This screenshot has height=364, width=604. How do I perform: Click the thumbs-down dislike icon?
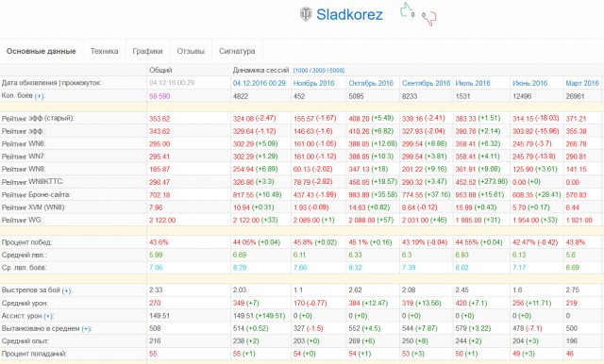click(429, 18)
